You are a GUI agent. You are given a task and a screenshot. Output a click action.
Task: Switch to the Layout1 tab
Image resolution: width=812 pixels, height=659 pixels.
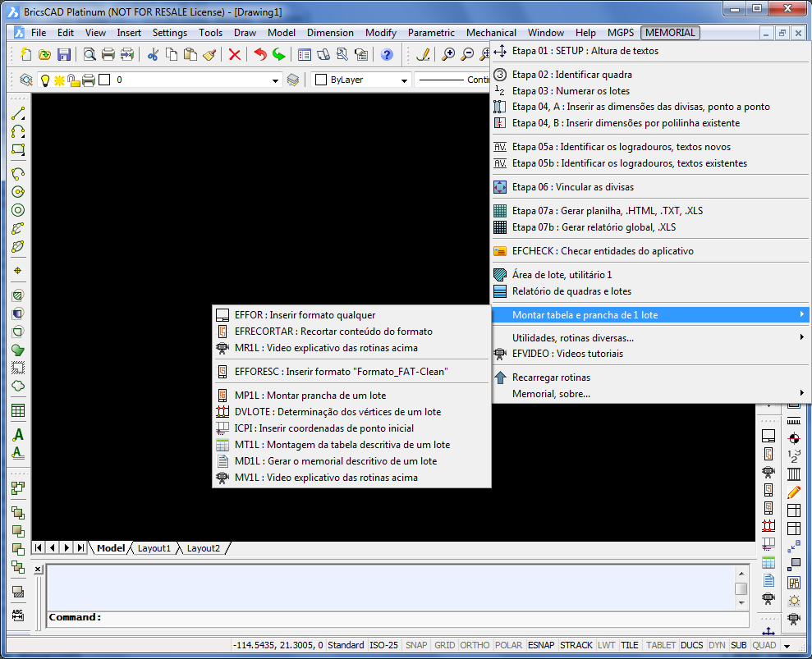[154, 548]
